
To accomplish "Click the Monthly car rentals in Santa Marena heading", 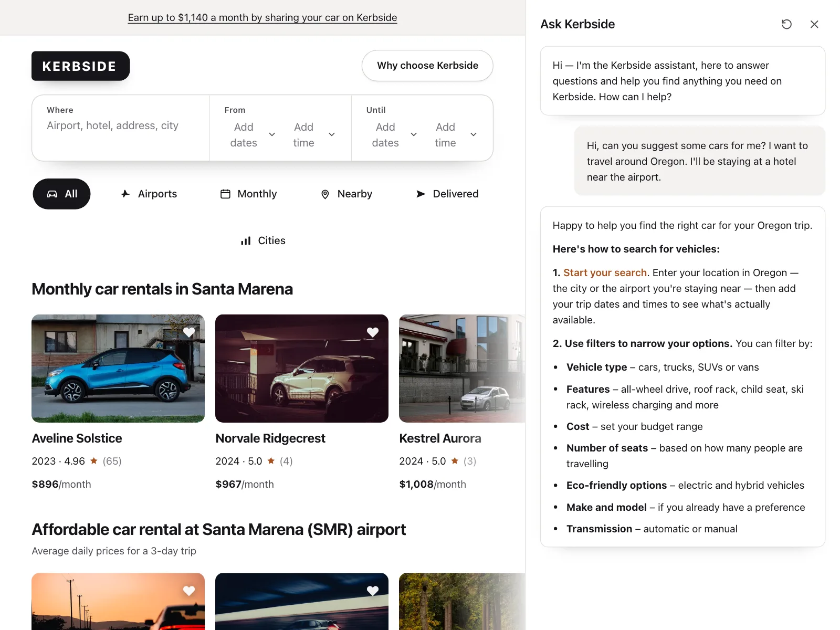I will tap(162, 289).
